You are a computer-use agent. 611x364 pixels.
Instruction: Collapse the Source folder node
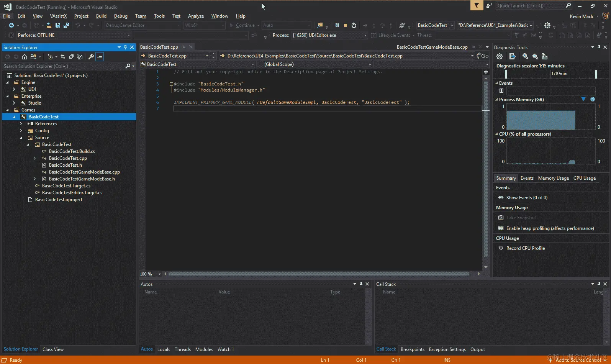coord(21,138)
